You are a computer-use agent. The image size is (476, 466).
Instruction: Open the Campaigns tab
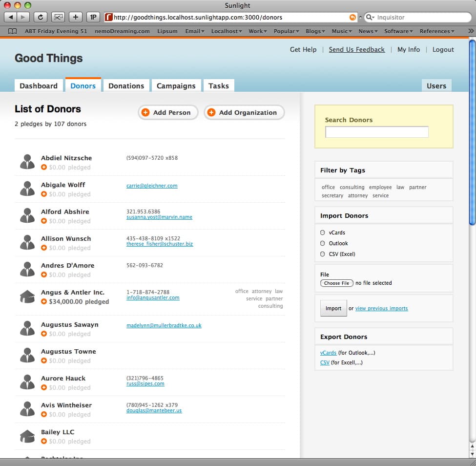(x=176, y=85)
